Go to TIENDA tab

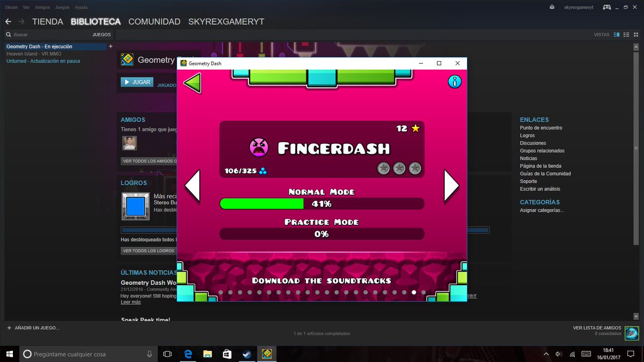click(47, 22)
